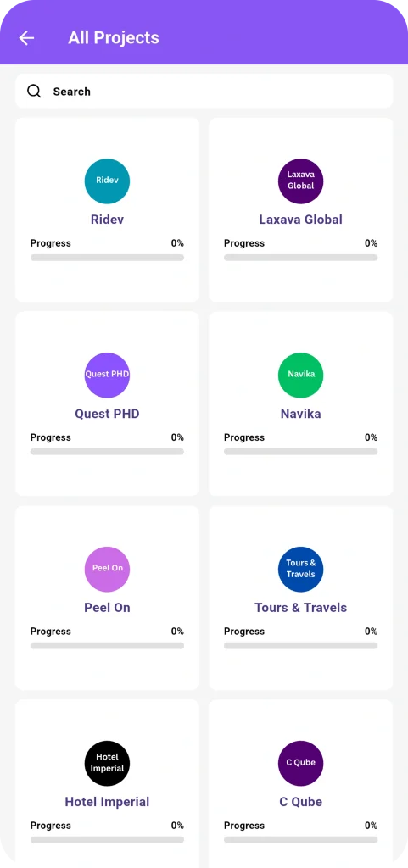Open the pink Peel On circle icon
Screen dimensions: 408x868
(x=107, y=569)
